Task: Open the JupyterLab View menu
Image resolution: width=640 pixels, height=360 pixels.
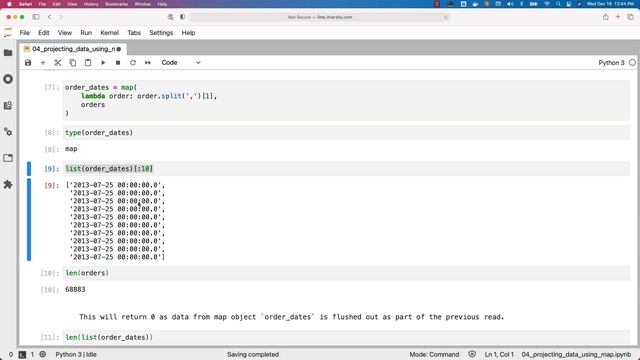Action: pyautogui.click(x=64, y=33)
